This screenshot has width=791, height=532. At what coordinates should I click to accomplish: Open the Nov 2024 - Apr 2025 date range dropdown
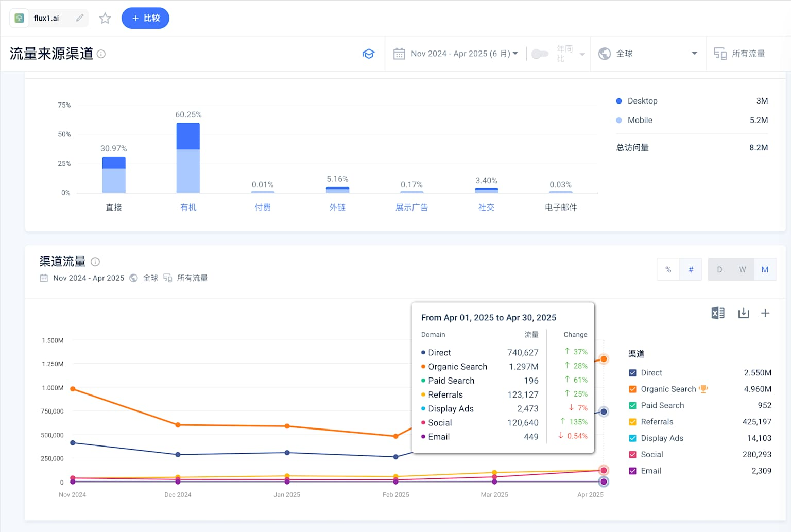[456, 54]
